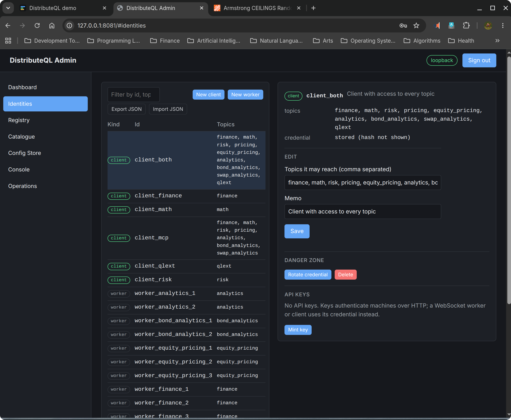Open the tab search dropdown arrow

point(8,8)
